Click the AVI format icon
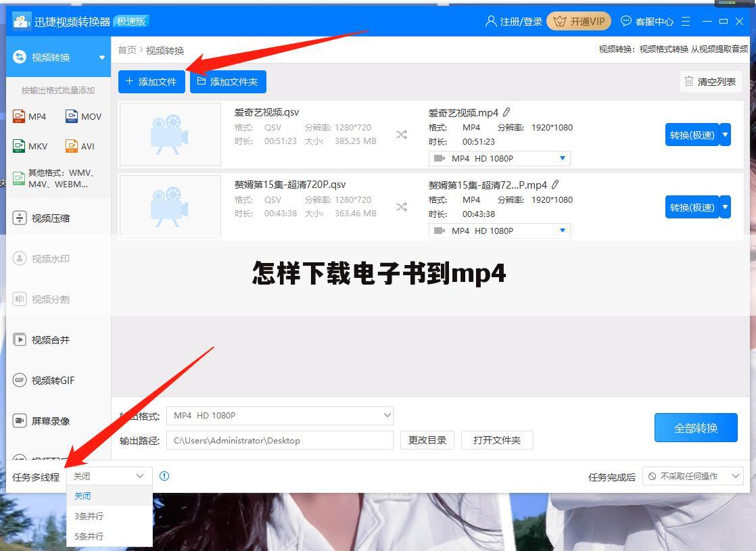 [72, 145]
